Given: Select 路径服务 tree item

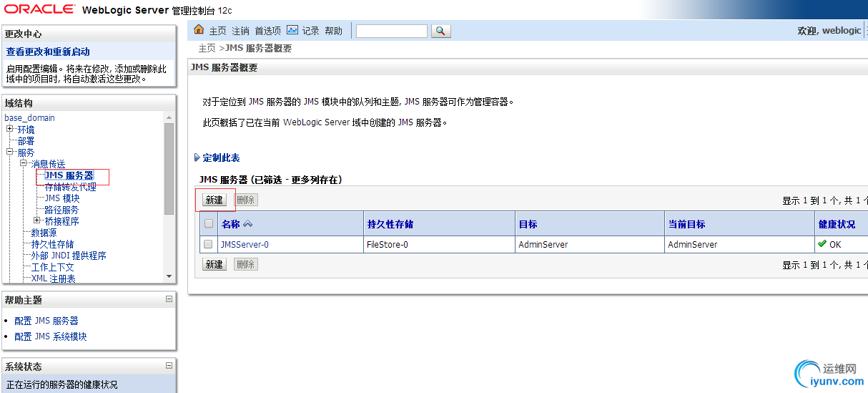Looking at the screenshot, I should point(61,210).
